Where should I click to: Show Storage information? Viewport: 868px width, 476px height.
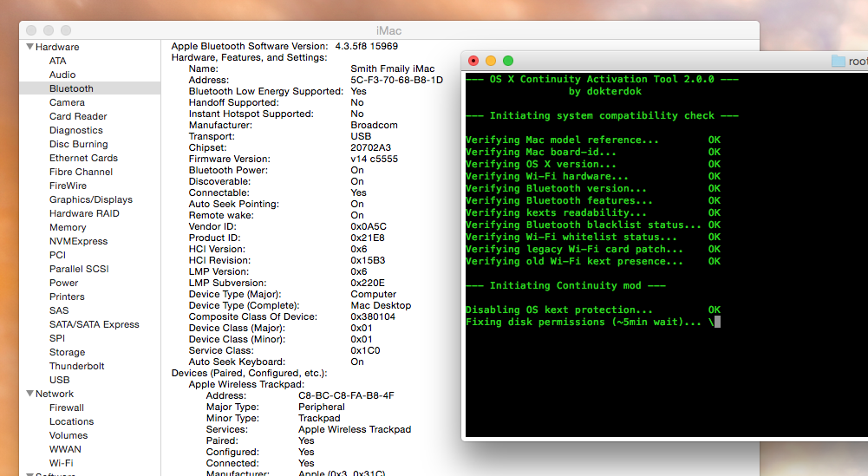(67, 352)
